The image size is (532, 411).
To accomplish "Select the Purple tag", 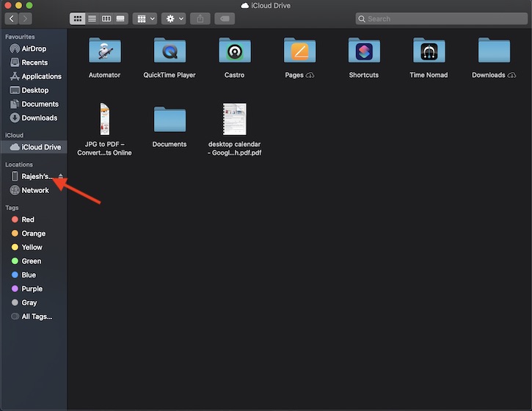I will point(34,289).
